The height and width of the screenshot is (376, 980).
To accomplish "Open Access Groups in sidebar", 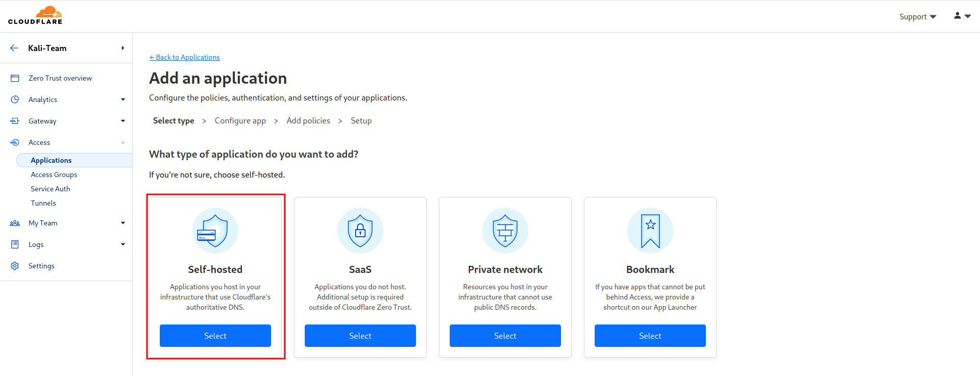I will pyautogui.click(x=54, y=174).
